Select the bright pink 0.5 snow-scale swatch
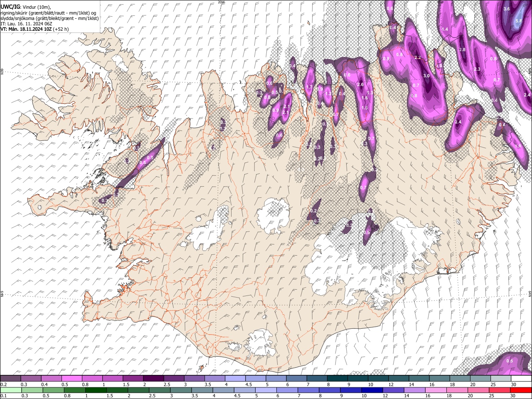 [71, 378]
